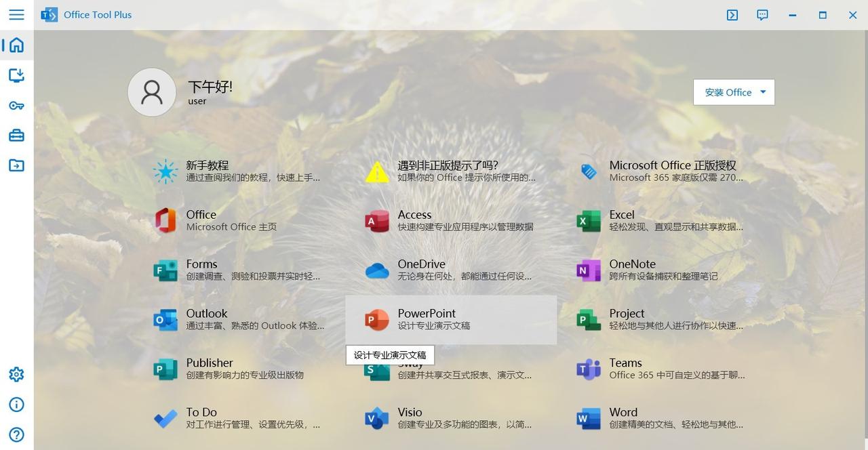868x450 pixels.
Task: Click the OneNote app icon
Action: 589,270
